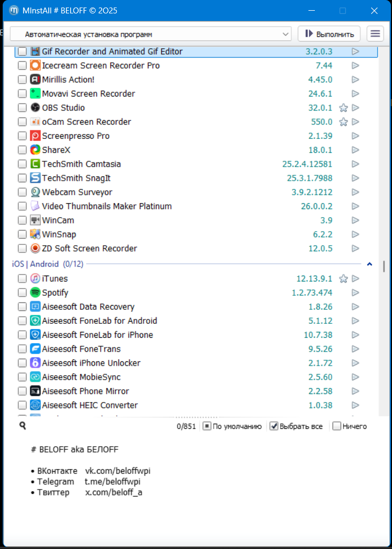Viewport: 392px width, 549px height.
Task: Click the OBS Studio app icon
Action: pos(35,108)
